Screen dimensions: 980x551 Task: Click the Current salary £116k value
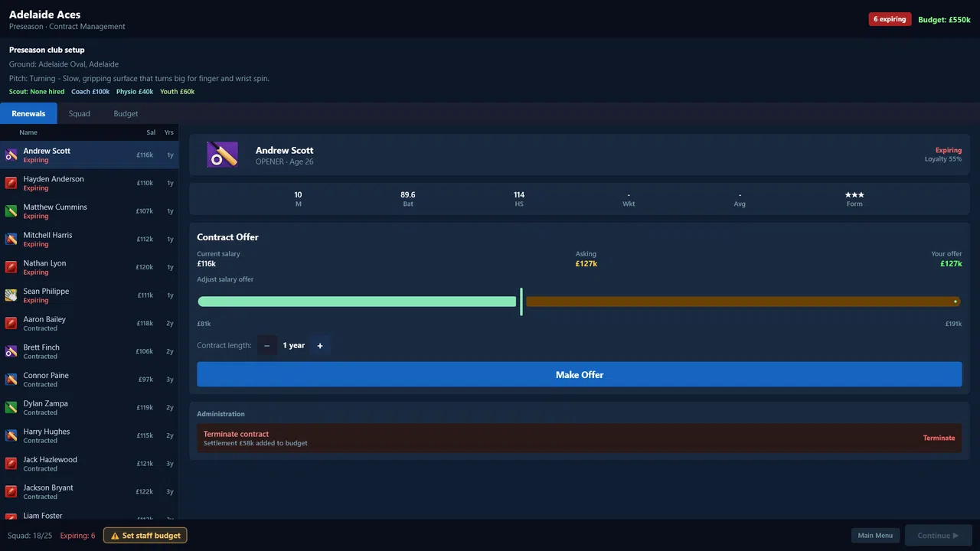[x=206, y=264]
